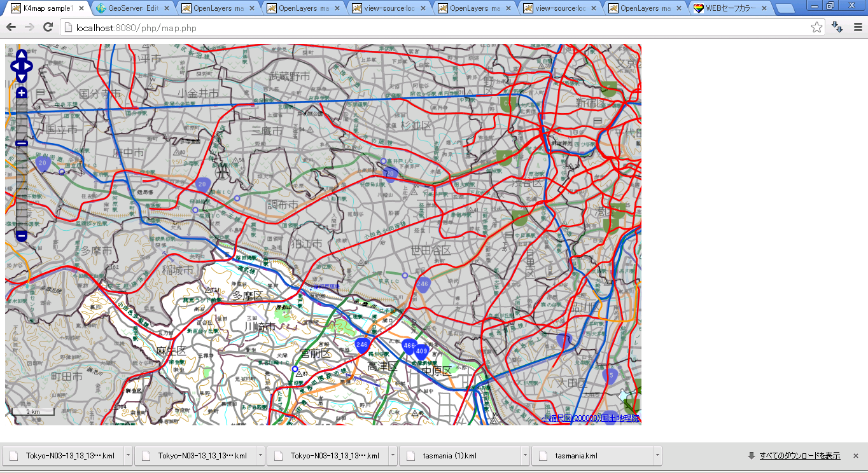Zoom out using the bottom minus button
The image size is (868, 473).
point(21,236)
